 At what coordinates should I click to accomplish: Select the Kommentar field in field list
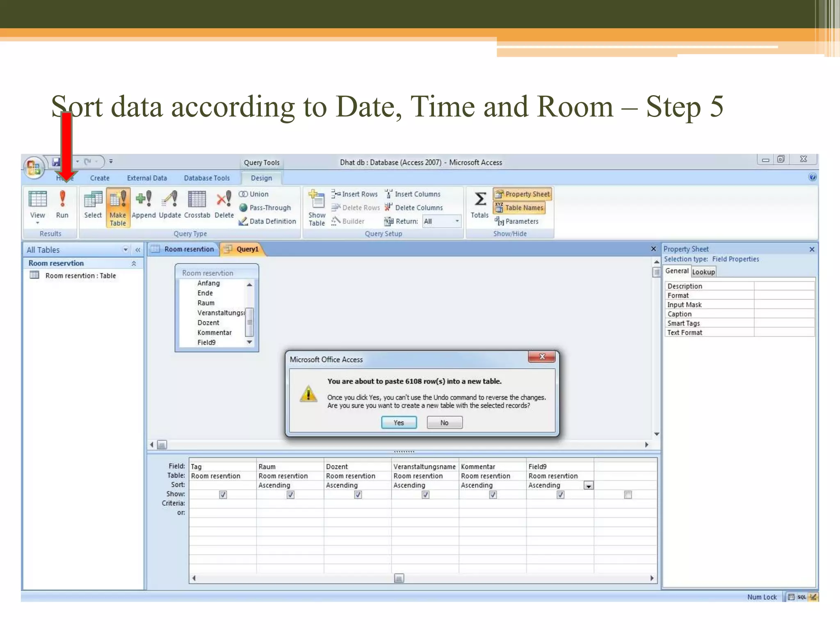(214, 332)
